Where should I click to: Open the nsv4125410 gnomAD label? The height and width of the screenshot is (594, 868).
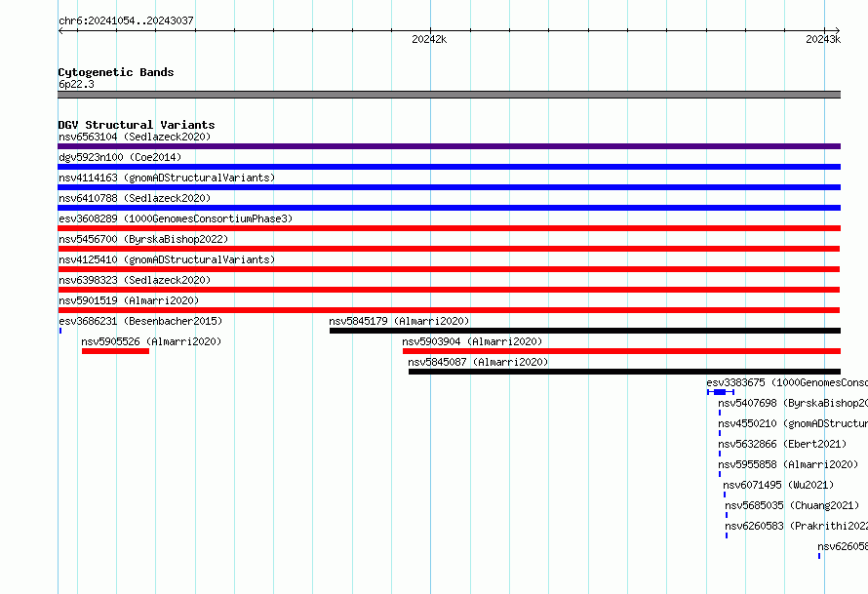click(167, 259)
